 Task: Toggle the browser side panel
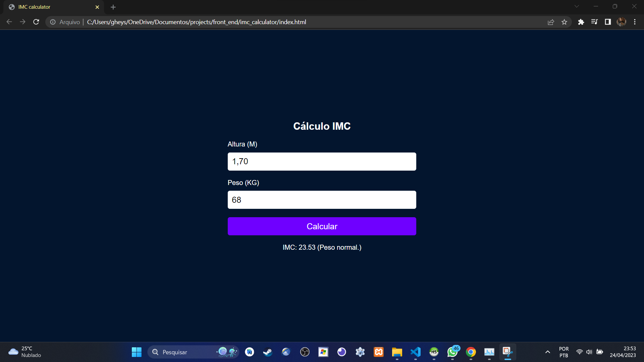click(608, 22)
